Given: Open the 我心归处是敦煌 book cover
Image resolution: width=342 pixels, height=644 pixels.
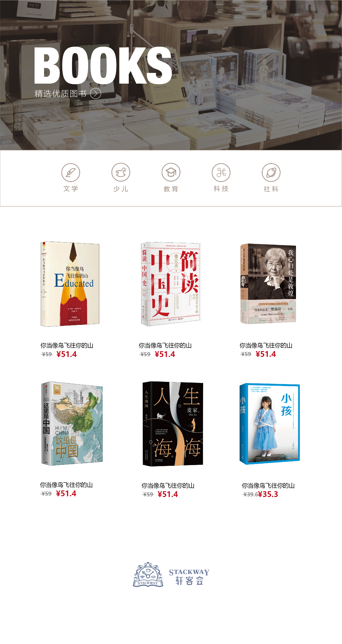Looking at the screenshot, I should [x=268, y=284].
